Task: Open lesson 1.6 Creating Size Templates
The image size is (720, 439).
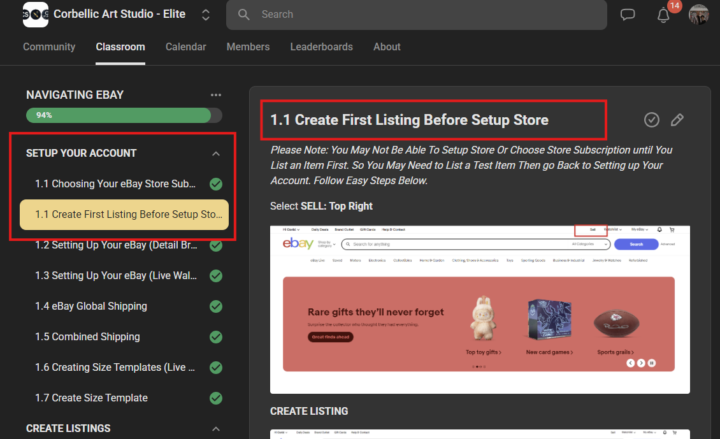Action: pyautogui.click(x=115, y=367)
